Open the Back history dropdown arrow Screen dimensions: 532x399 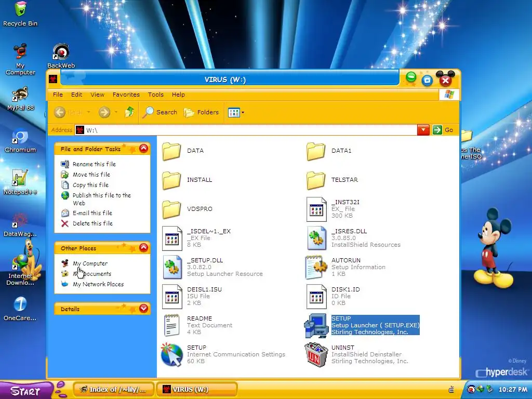coord(88,112)
